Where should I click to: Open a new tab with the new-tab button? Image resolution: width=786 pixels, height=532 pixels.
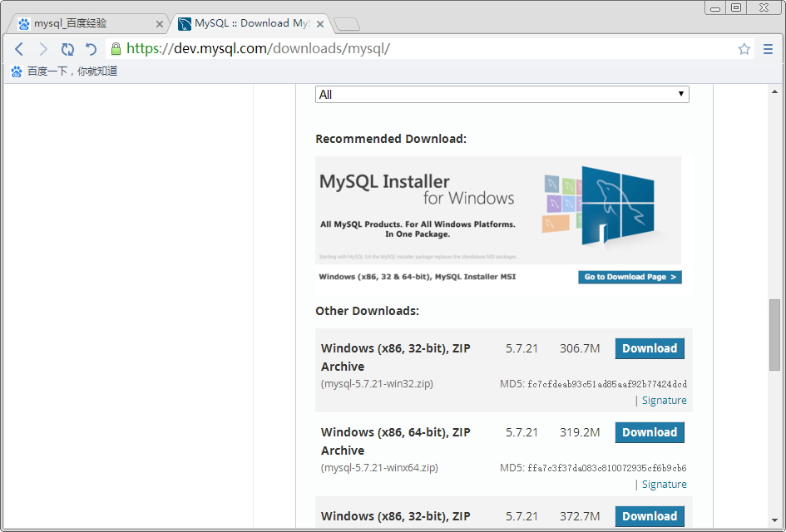(347, 24)
